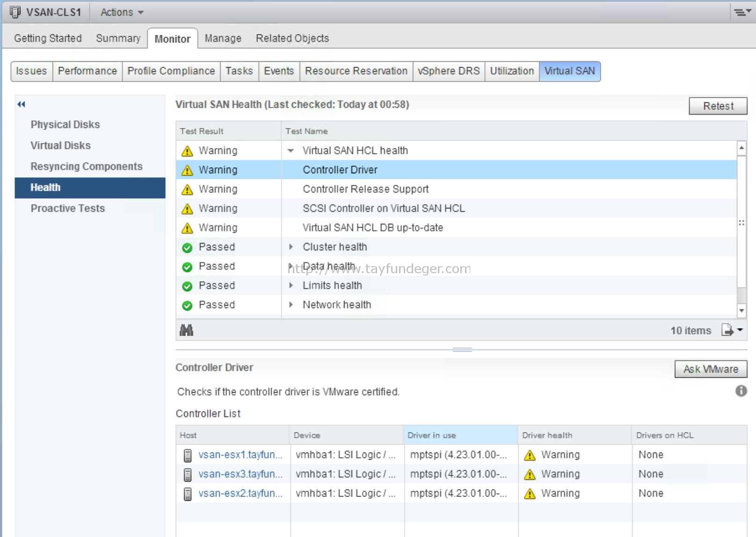Click host icon for vsan-esx1
This screenshot has width=756, height=537.
[188, 455]
